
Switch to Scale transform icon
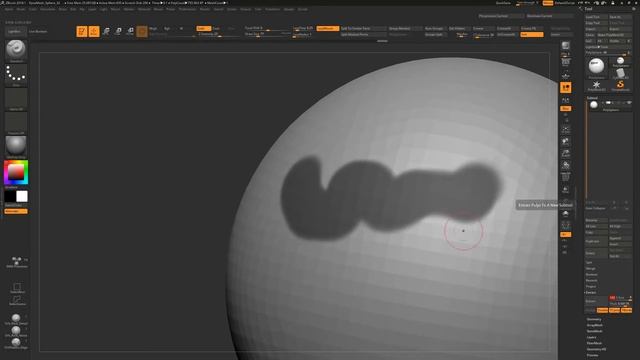[118, 31]
